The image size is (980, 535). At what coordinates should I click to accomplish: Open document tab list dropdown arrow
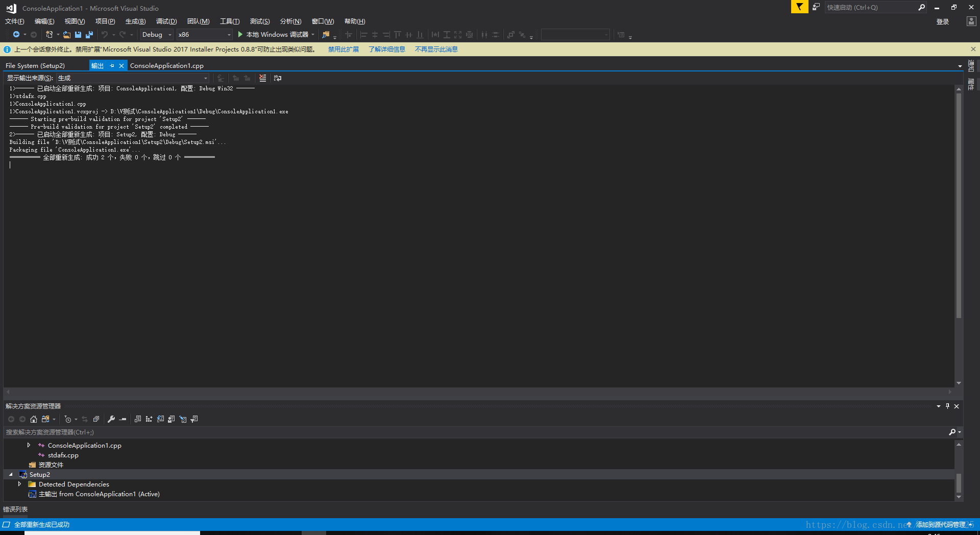click(960, 66)
